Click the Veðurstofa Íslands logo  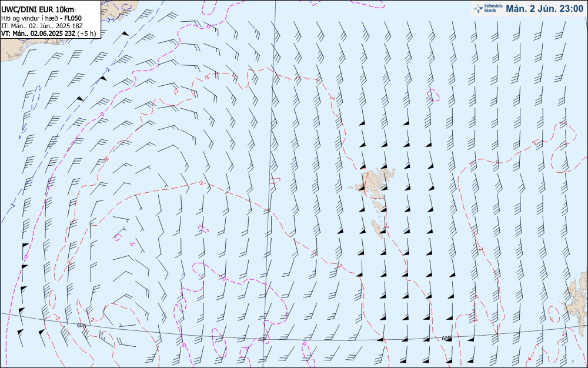click(x=487, y=8)
